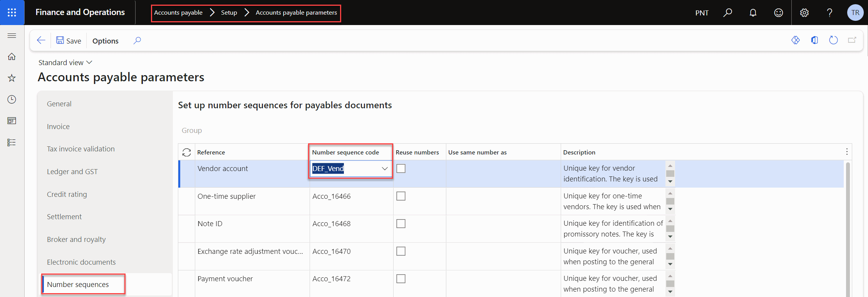Open the Invoice tab

click(58, 126)
